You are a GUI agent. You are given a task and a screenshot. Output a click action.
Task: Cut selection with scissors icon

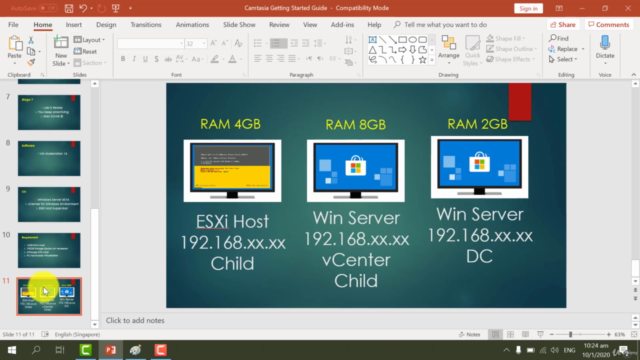[x=31, y=40]
